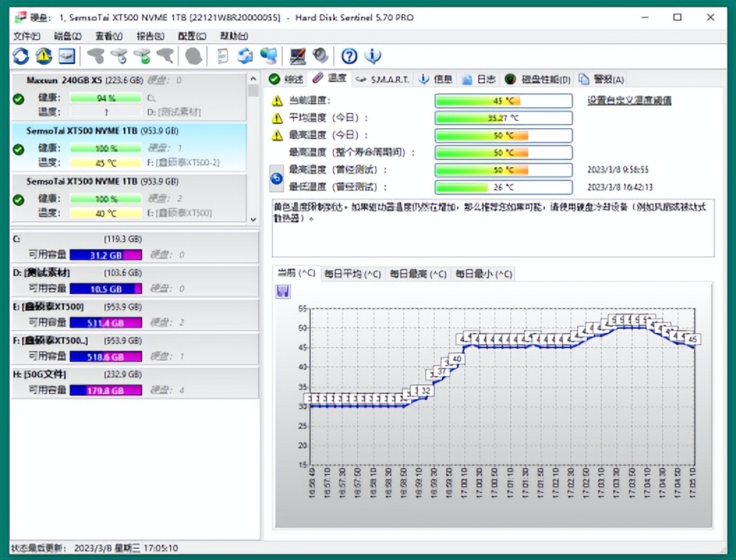Save the temperature chart with floppy icon
Screen dimensions: 736x560
282,290
